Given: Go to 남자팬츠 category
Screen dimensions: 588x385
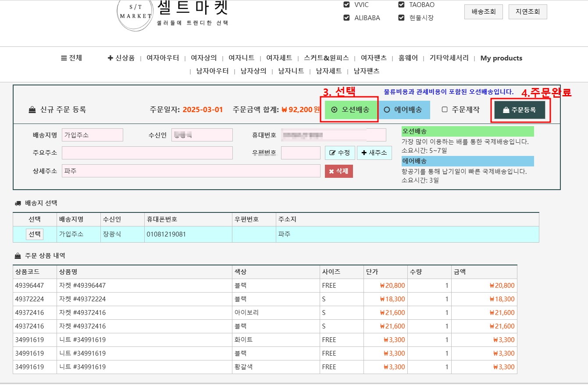Looking at the screenshot, I should [367, 71].
